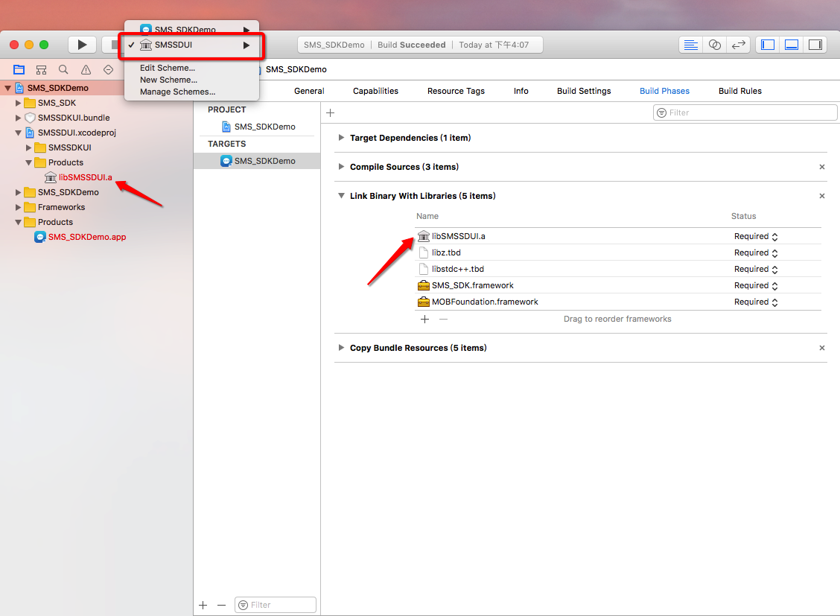Select libSMSSDUI.a library row
The width and height of the screenshot is (840, 616).
(x=618, y=236)
